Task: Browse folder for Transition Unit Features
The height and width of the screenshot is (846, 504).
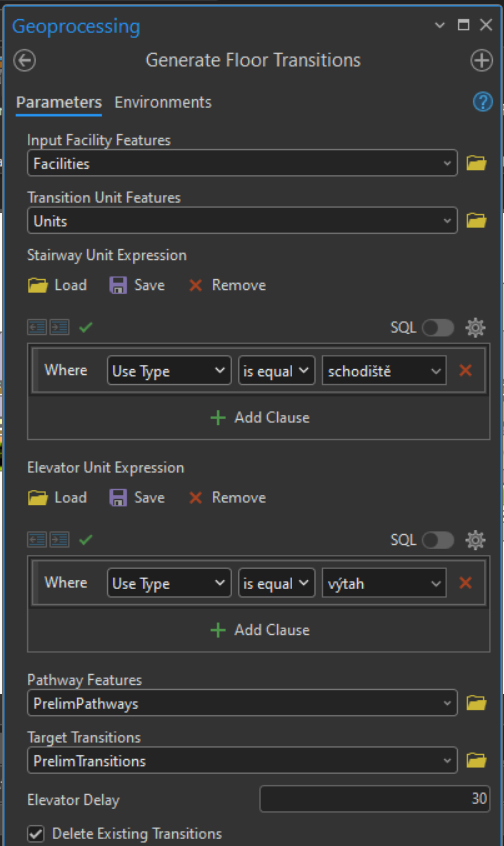Action: [x=476, y=221]
